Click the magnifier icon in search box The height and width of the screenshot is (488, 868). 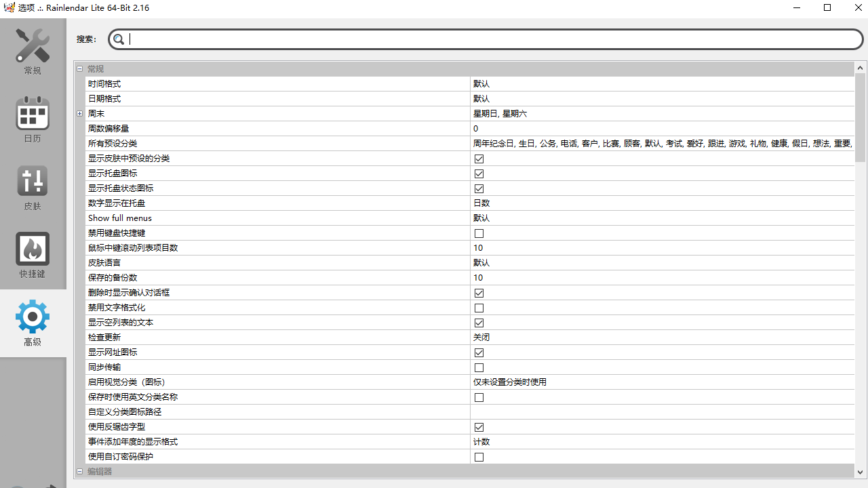point(119,39)
